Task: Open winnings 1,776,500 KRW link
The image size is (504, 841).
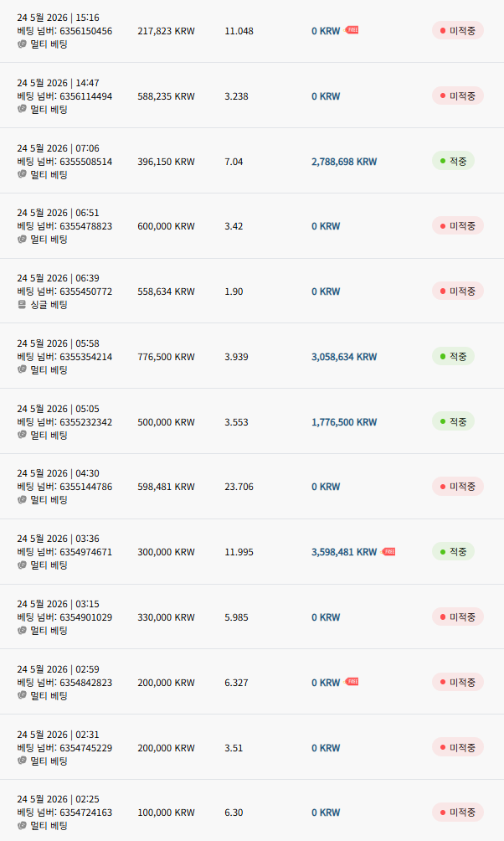Action: click(344, 422)
